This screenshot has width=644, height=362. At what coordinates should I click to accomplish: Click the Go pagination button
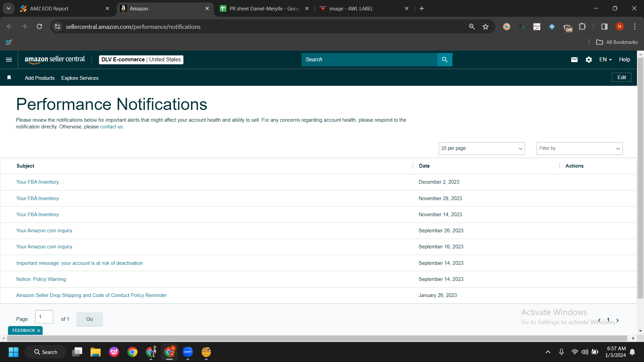pos(90,319)
